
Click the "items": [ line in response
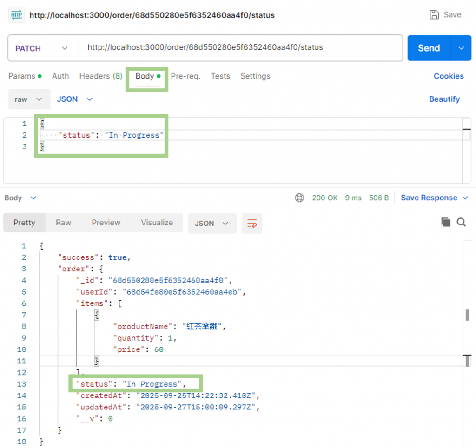click(x=99, y=303)
